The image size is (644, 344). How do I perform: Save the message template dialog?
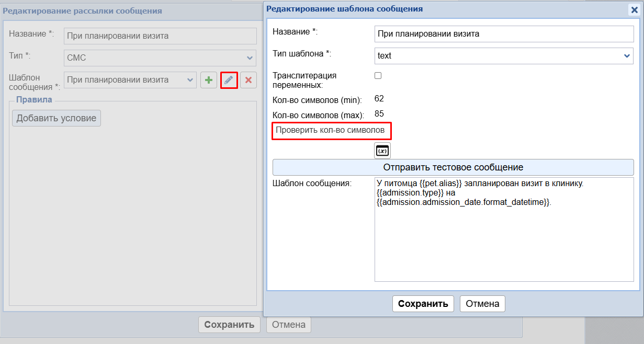pyautogui.click(x=423, y=304)
